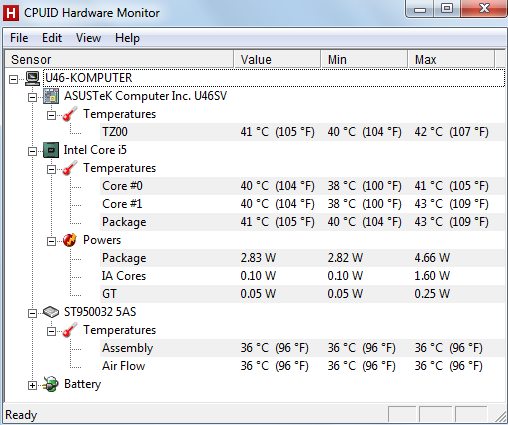508x425 pixels.
Task: Select the Powers label
Action: click(102, 240)
